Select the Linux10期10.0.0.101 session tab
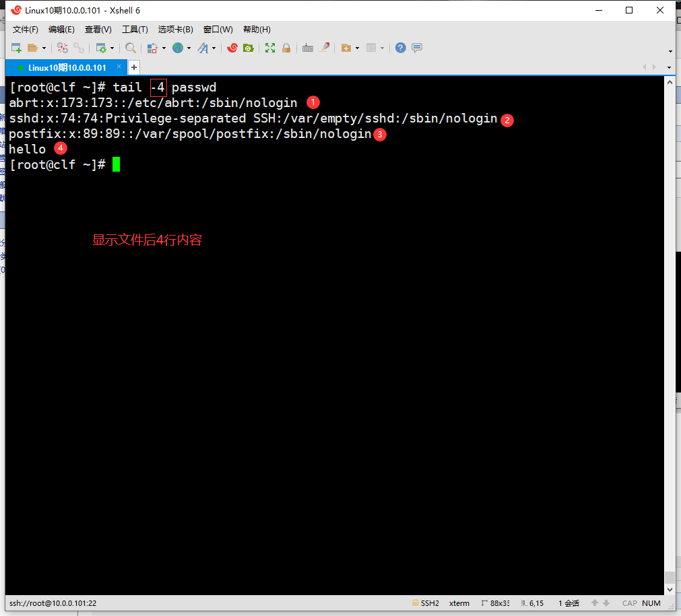681x616 pixels. point(66,67)
